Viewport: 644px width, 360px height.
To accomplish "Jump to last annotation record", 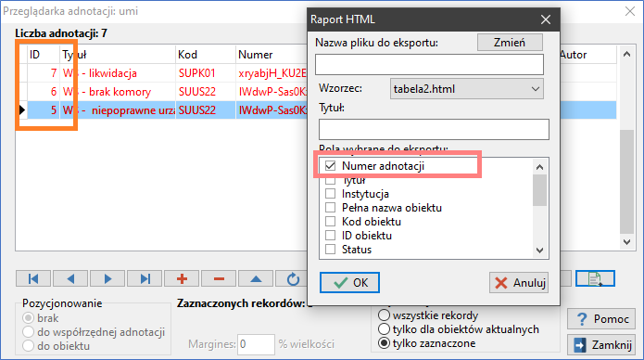I will [145, 278].
